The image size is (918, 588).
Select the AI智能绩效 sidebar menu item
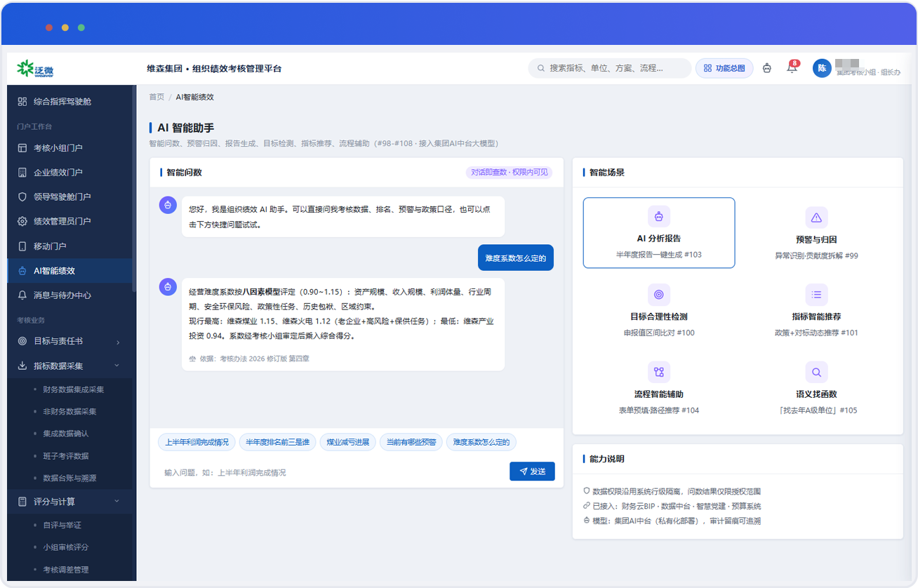point(69,271)
